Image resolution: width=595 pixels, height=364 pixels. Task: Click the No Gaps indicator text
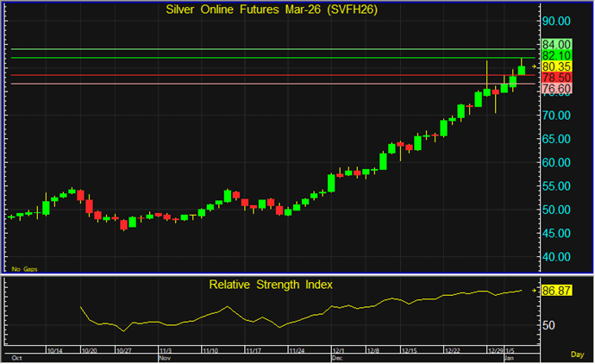(22, 269)
